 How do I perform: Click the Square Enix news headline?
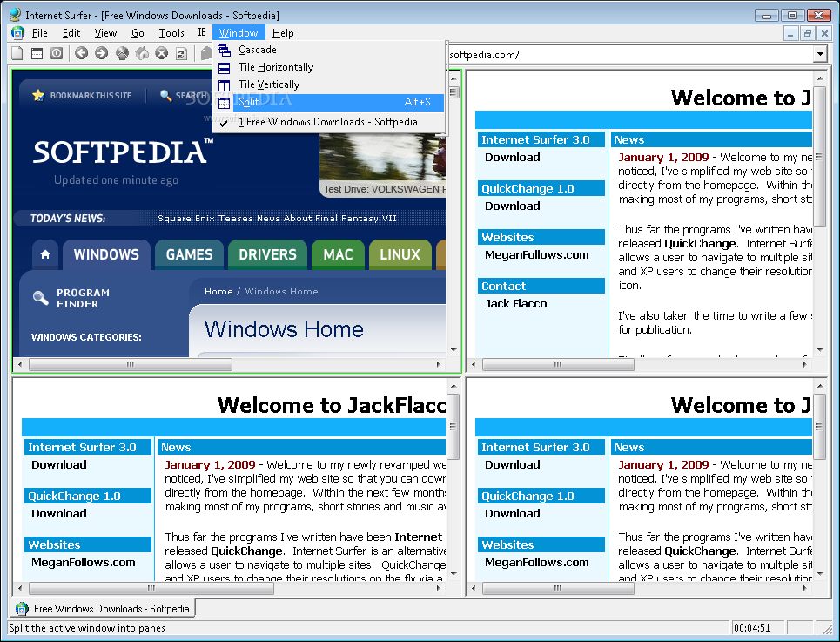277,218
